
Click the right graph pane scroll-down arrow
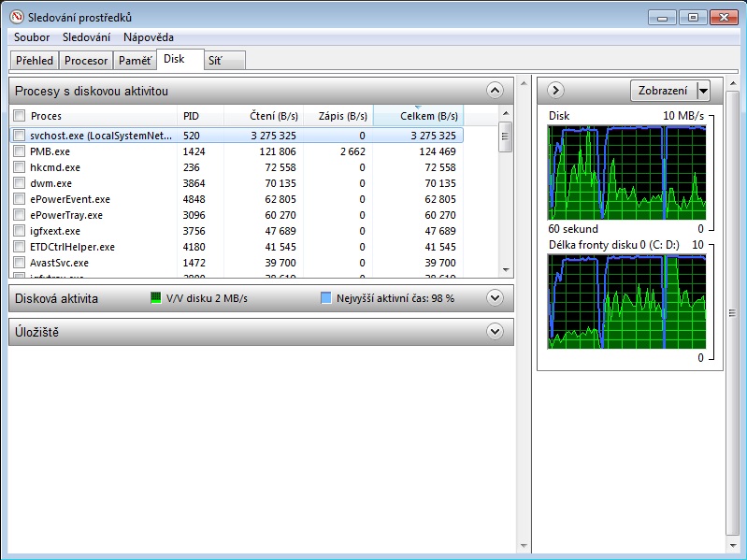(732, 546)
